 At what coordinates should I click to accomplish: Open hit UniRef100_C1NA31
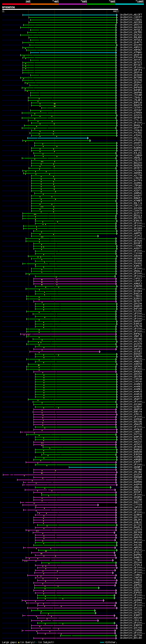(131, 20)
